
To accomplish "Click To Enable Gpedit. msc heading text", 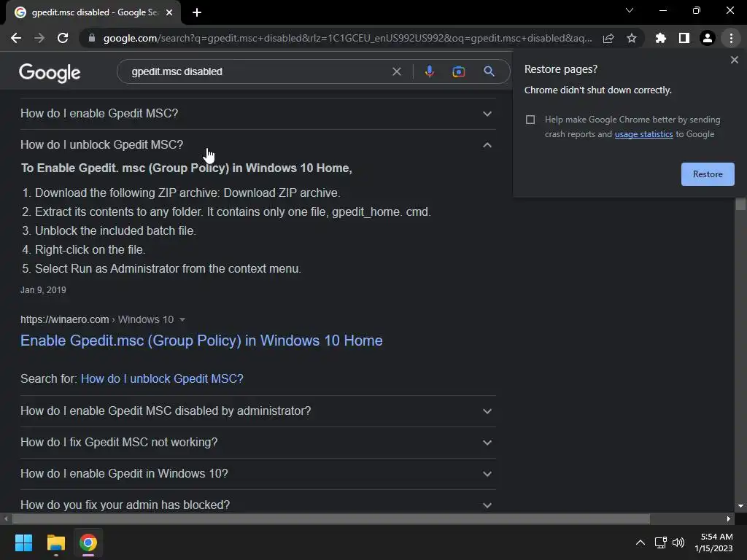I will (x=186, y=168).
